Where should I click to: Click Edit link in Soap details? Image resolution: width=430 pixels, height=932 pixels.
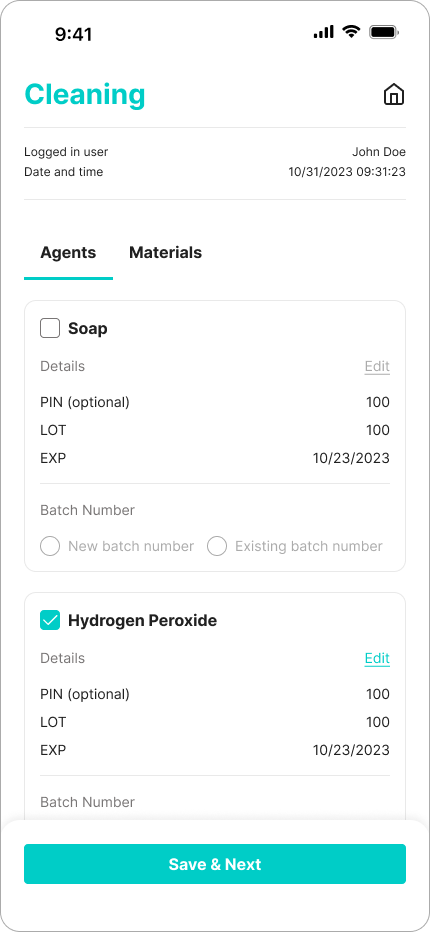pyautogui.click(x=377, y=366)
